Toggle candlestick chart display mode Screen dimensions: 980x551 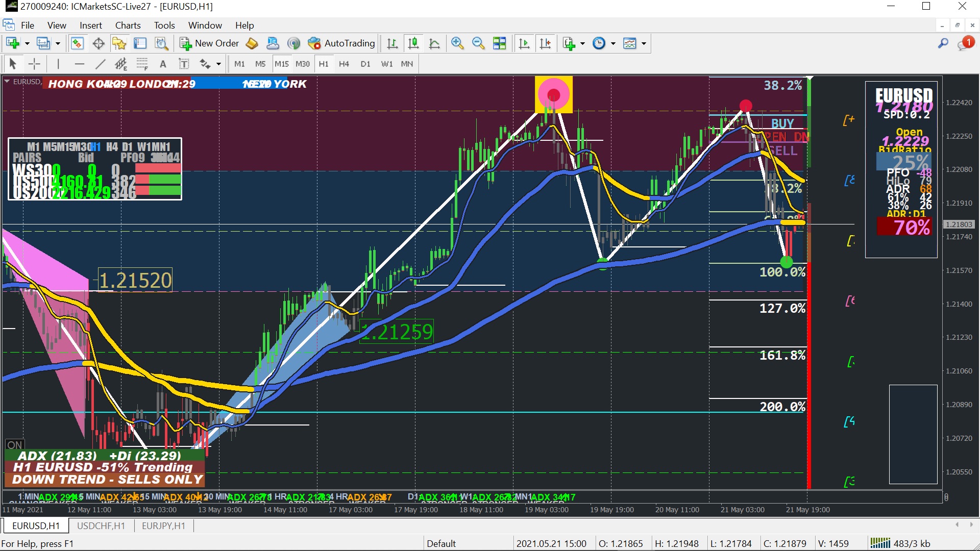(x=413, y=43)
